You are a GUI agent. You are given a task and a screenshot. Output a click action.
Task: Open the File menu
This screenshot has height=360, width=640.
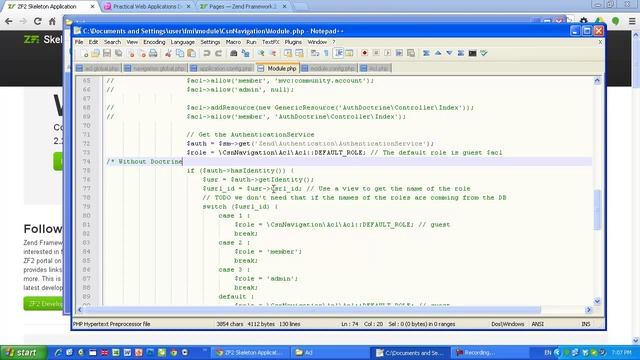point(79,42)
